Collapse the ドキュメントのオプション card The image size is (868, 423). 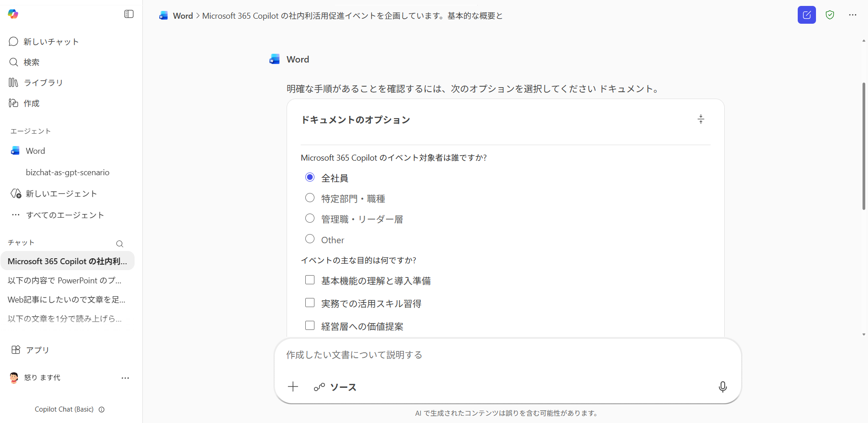click(701, 120)
